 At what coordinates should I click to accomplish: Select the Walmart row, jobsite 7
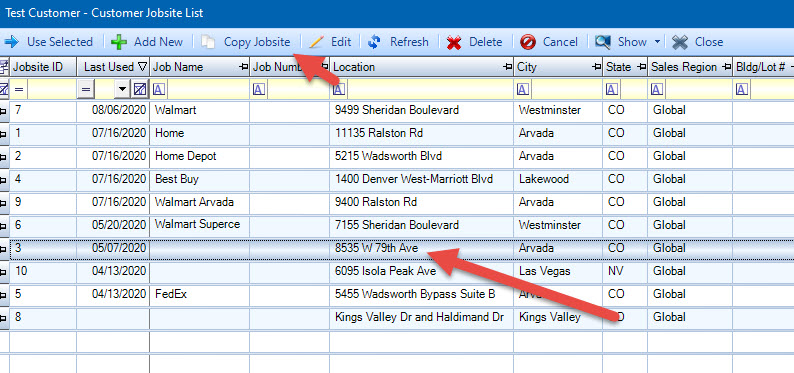pos(397,110)
